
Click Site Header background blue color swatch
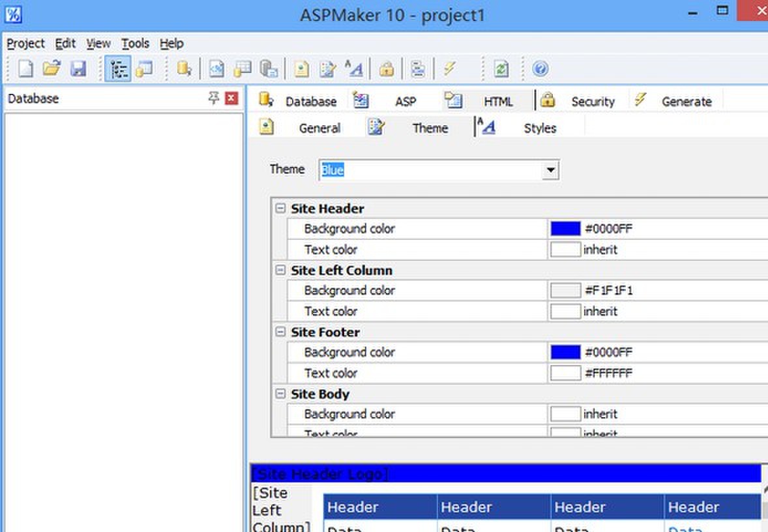coord(565,229)
